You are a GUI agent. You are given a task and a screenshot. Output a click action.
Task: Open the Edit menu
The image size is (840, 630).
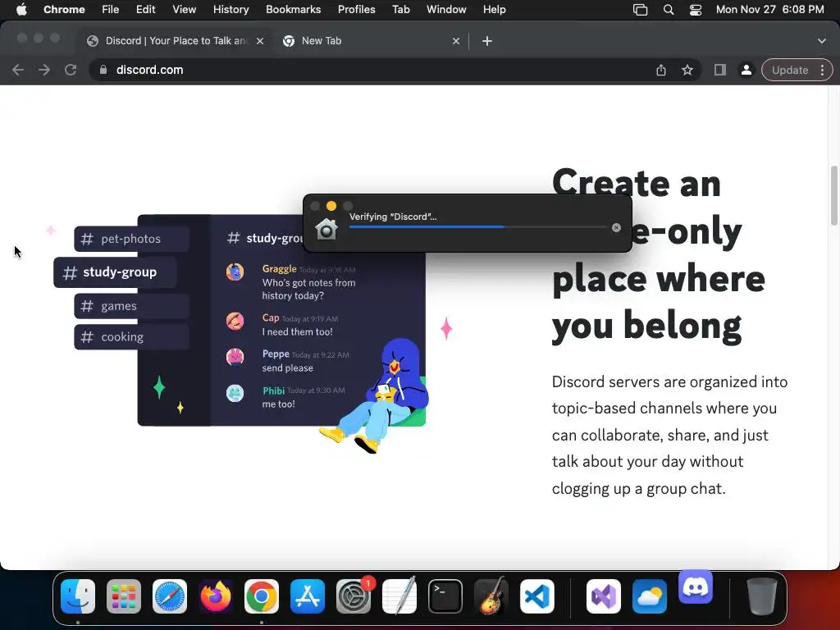[145, 10]
